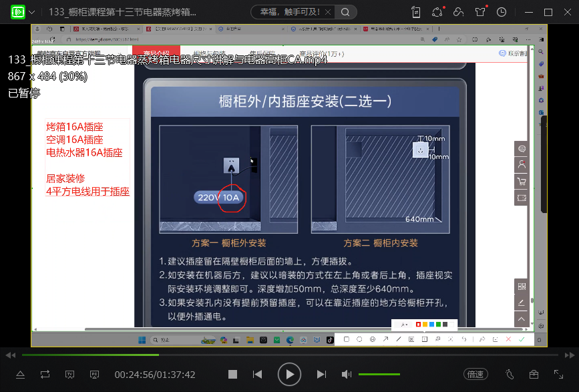The image size is (579, 392).
Task: Switch to 商品评价(1万+) tab in video page
Action: pyautogui.click(x=322, y=54)
